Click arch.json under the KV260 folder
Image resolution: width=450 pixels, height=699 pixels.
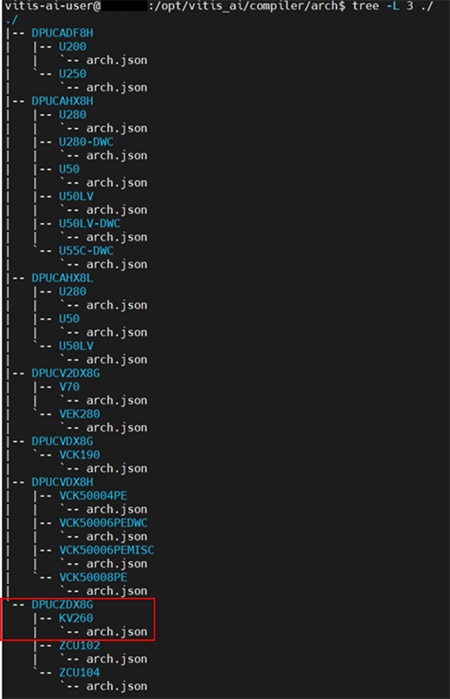pyautogui.click(x=116, y=632)
